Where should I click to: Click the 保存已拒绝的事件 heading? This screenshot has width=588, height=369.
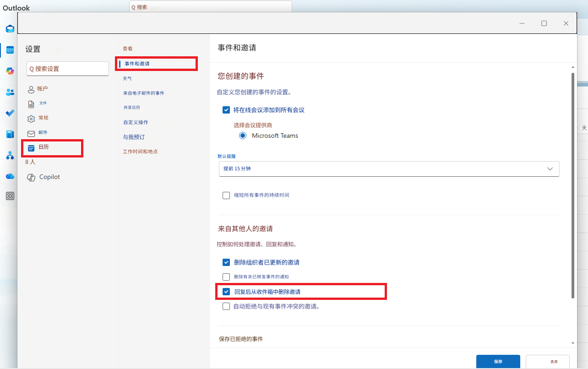241,339
